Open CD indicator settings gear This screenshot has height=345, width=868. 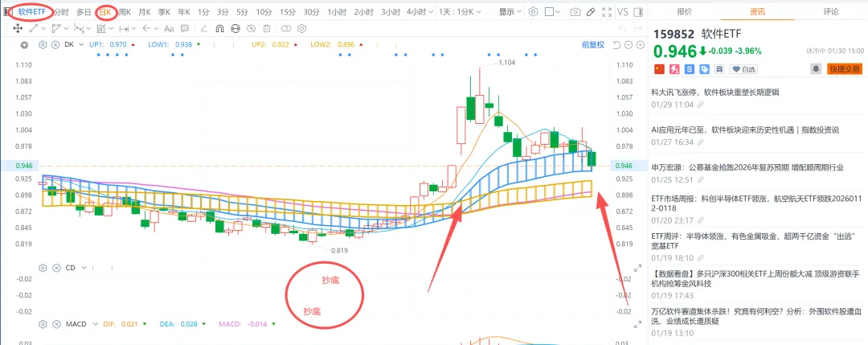(43, 268)
